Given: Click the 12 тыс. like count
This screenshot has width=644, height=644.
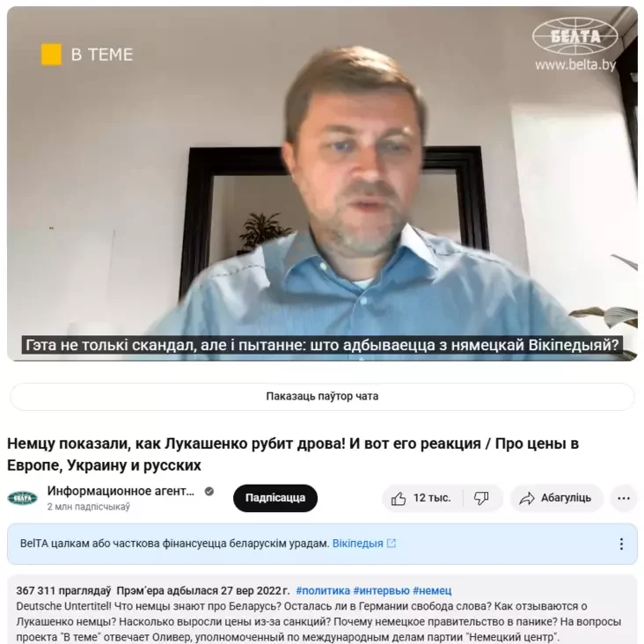Looking at the screenshot, I should click(432, 498).
